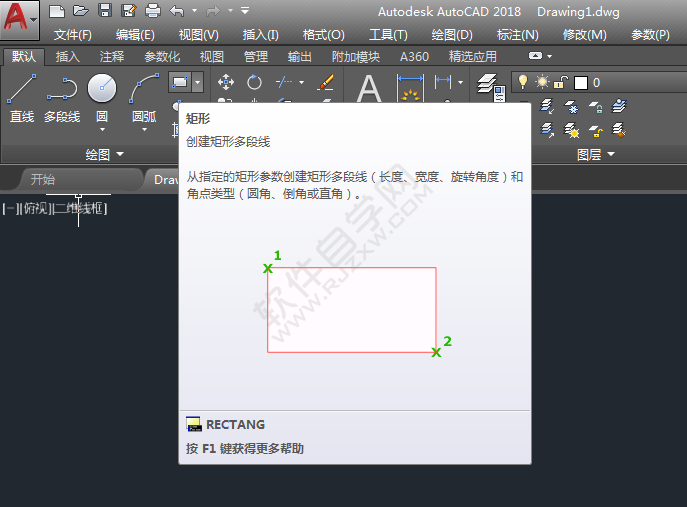The image size is (687, 507).
Task: Open the 视图(V) menu
Action: tap(198, 35)
